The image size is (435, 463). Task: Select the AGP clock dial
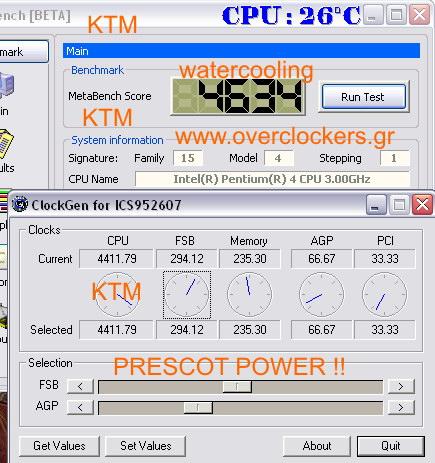point(321,295)
